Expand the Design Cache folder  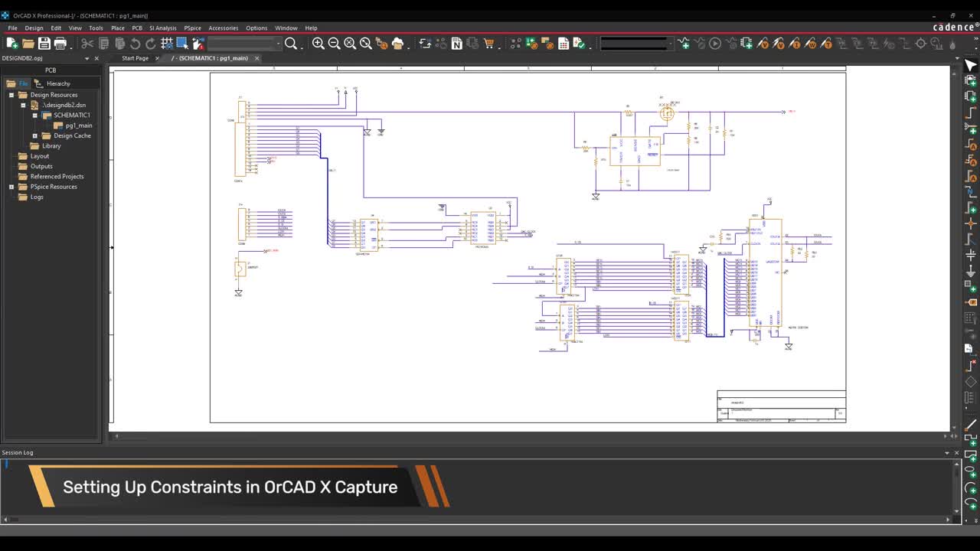(x=34, y=135)
